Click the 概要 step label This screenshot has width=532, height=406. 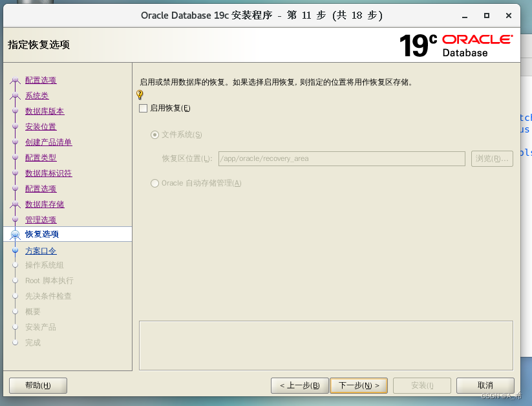33,312
